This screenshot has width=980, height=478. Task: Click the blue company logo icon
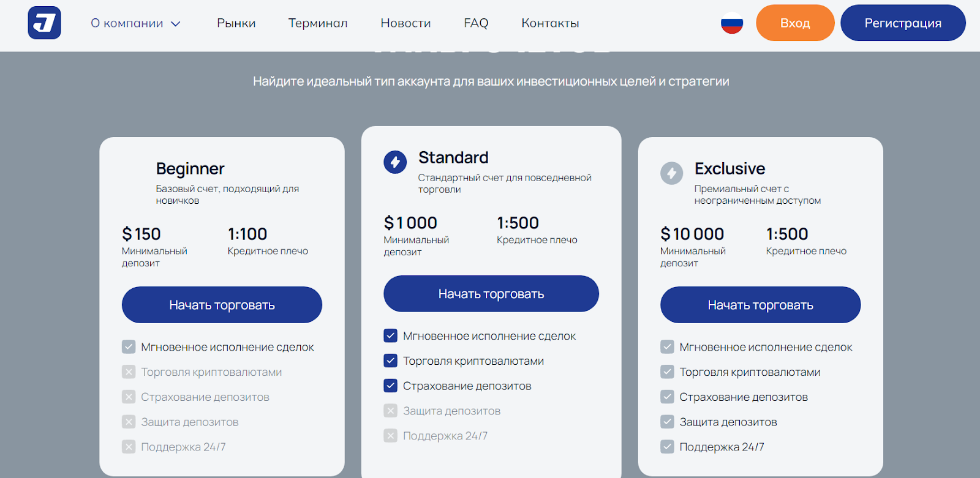(44, 23)
